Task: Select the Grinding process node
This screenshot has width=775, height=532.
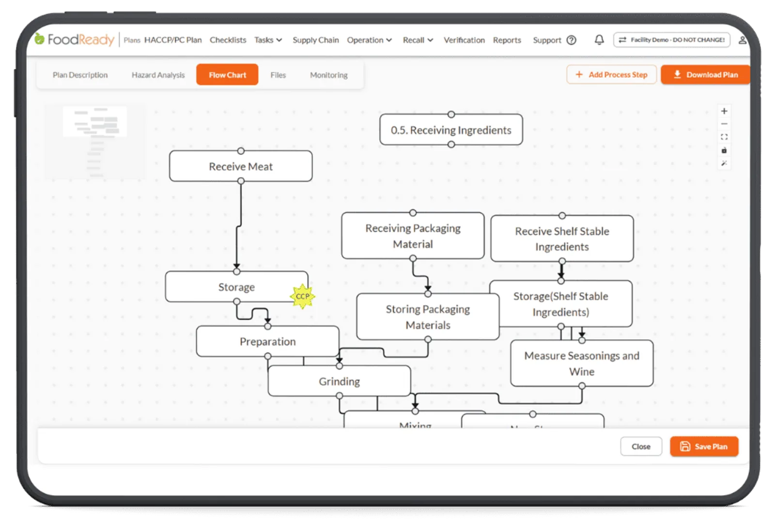Action: tap(339, 381)
